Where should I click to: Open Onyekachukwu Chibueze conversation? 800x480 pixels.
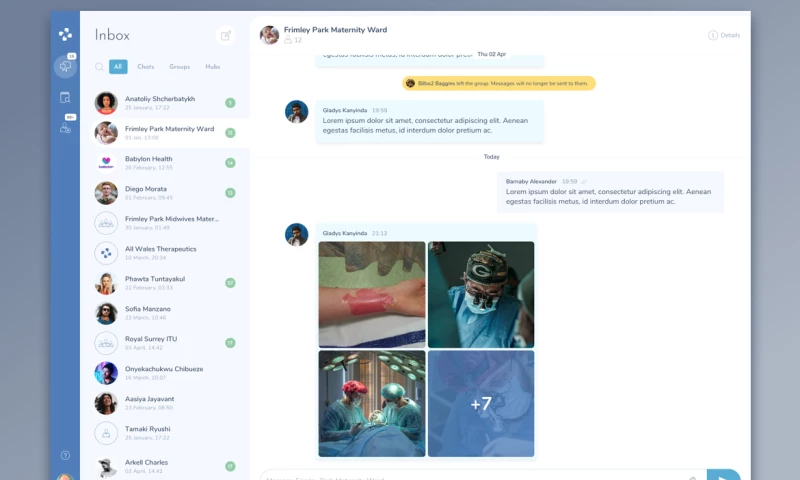pyautogui.click(x=165, y=373)
